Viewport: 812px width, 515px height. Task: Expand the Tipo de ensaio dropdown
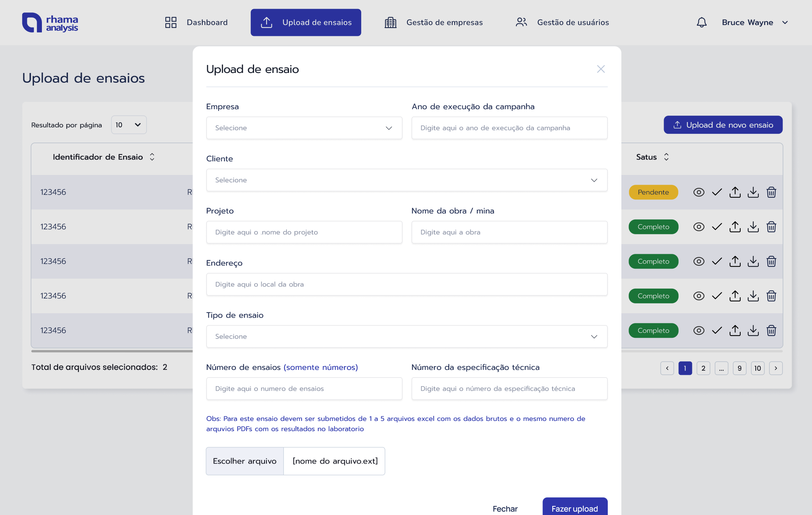(x=407, y=337)
